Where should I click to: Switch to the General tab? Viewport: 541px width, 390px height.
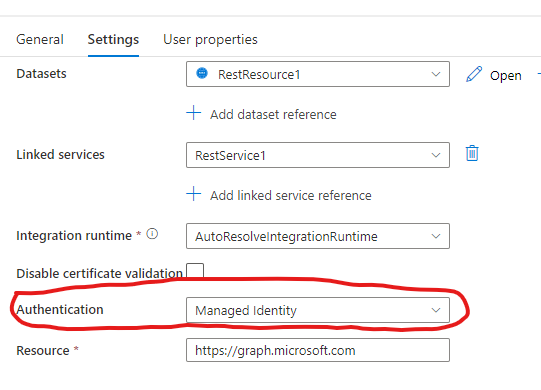click(x=40, y=39)
